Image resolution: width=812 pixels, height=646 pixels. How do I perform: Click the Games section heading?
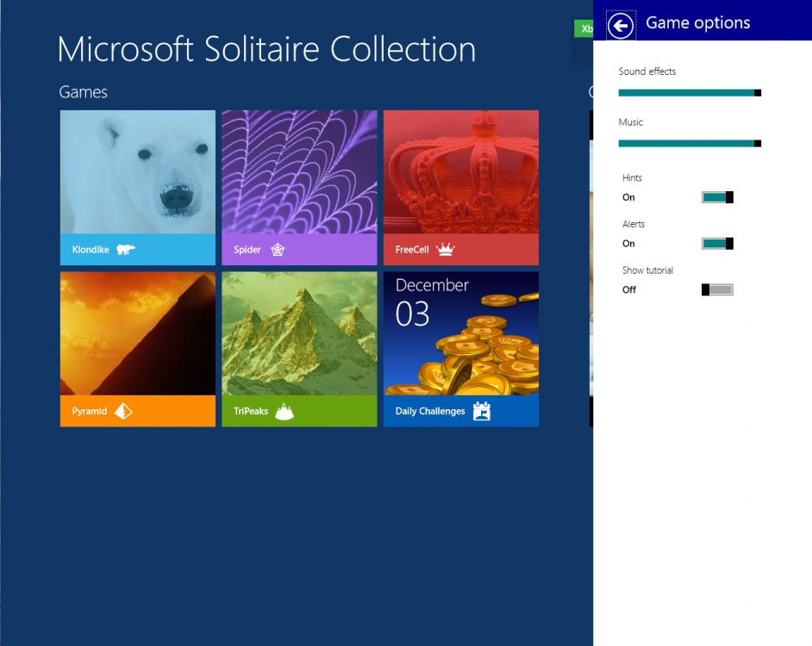[83, 91]
